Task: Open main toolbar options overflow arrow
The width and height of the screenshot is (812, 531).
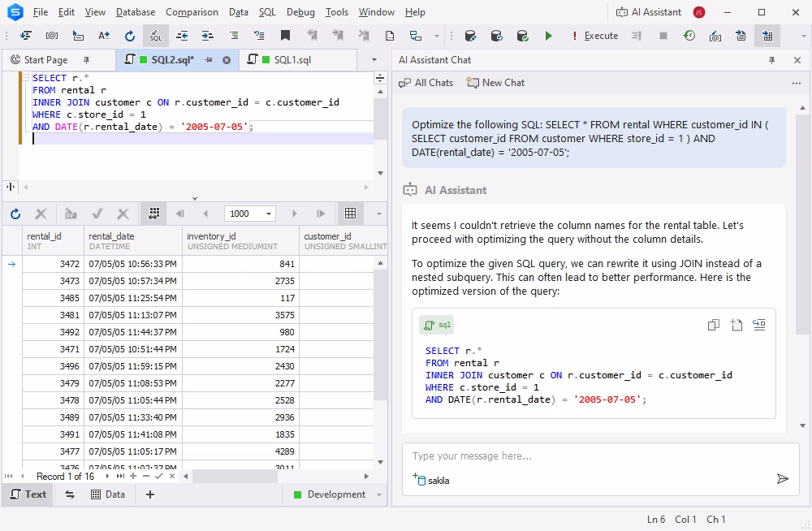Action: click(x=804, y=36)
